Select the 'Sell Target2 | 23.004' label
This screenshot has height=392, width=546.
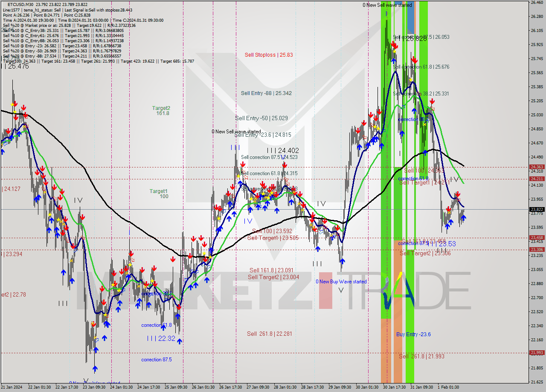pyautogui.click(x=273, y=277)
